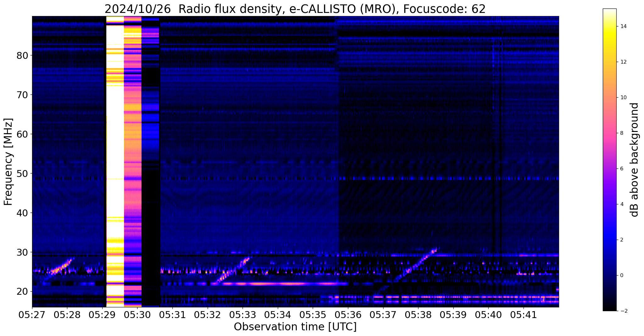Select the 4 dB colorbar tick value

click(621, 204)
